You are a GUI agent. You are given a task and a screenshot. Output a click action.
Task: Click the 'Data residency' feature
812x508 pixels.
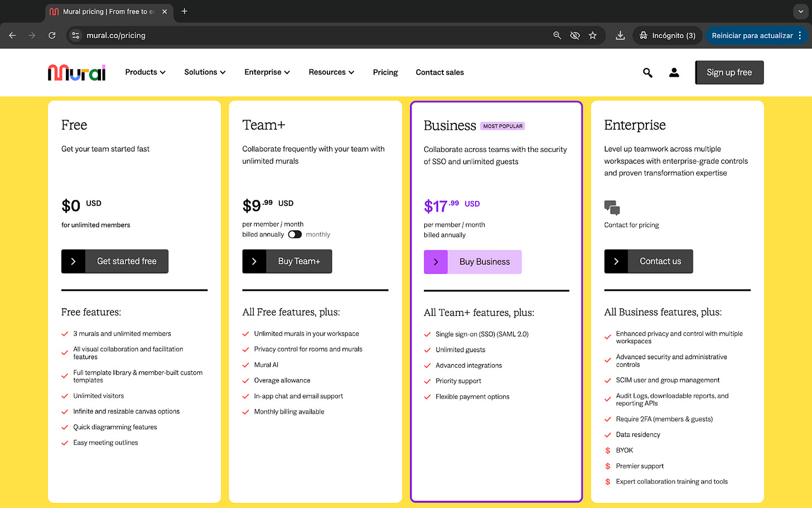click(638, 435)
